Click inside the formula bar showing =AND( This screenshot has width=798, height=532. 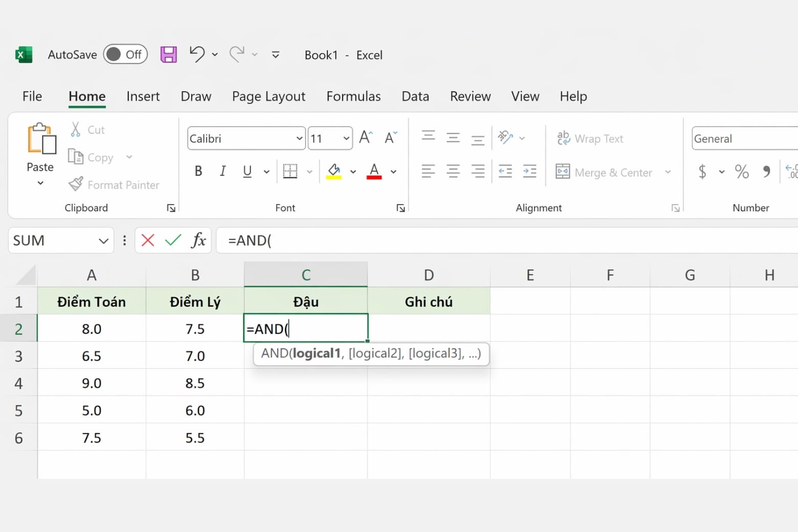pyautogui.click(x=506, y=240)
